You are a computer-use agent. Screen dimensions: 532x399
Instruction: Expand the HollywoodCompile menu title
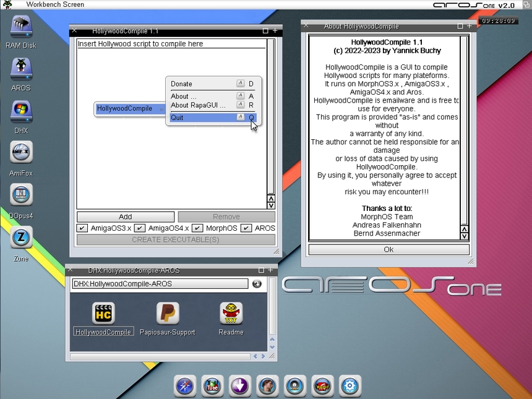(125, 109)
